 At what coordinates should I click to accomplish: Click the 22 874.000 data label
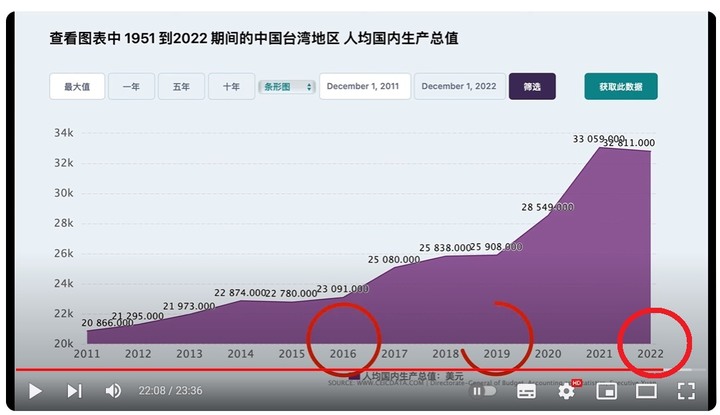[x=240, y=292]
